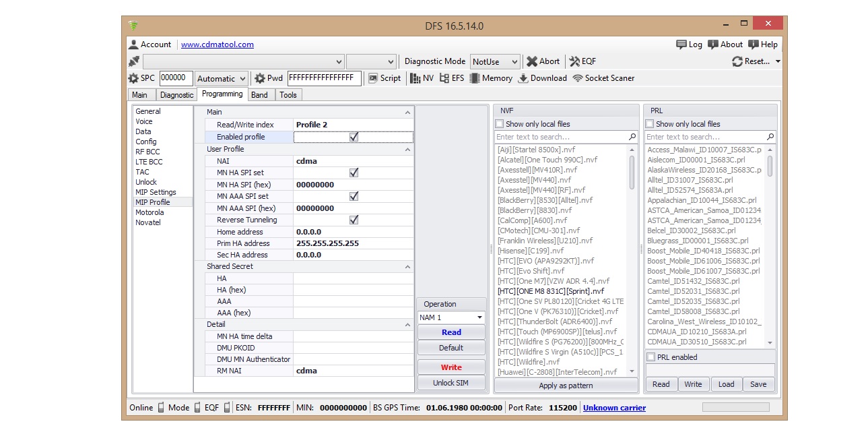Click the EQF phone status icon
This screenshot has width=868, height=430.
pos(227,407)
